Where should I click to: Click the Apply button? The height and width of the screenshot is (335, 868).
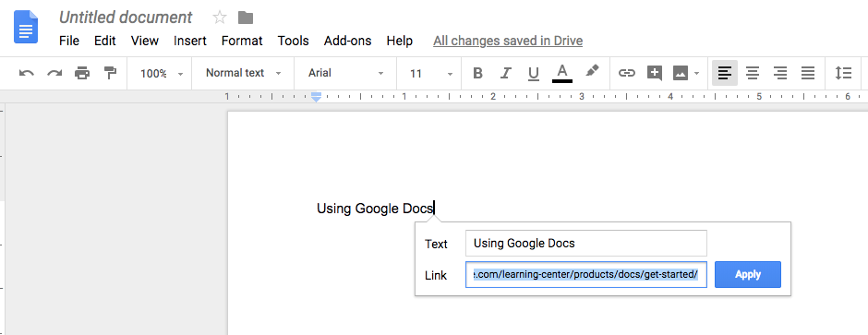click(x=748, y=275)
